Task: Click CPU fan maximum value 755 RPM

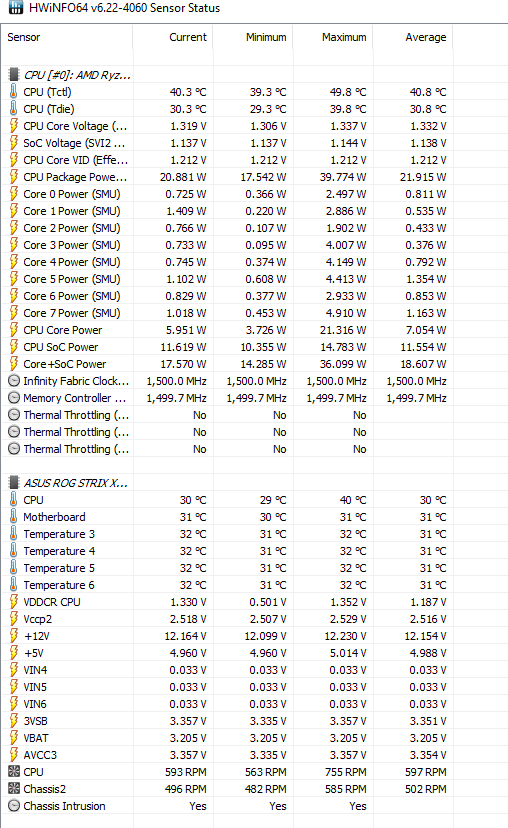Action: [345, 771]
